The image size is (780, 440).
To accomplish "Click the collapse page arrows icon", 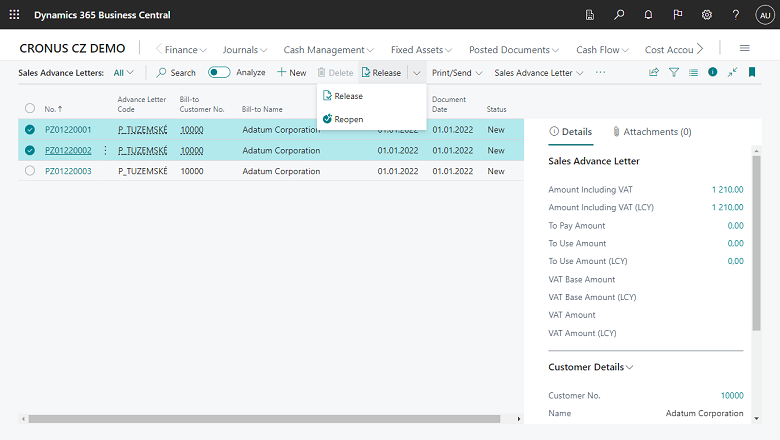I will 732,73.
